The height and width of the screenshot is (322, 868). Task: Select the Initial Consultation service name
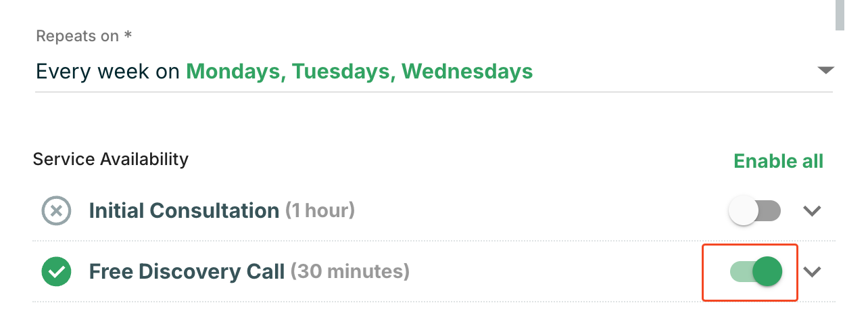pyautogui.click(x=184, y=210)
